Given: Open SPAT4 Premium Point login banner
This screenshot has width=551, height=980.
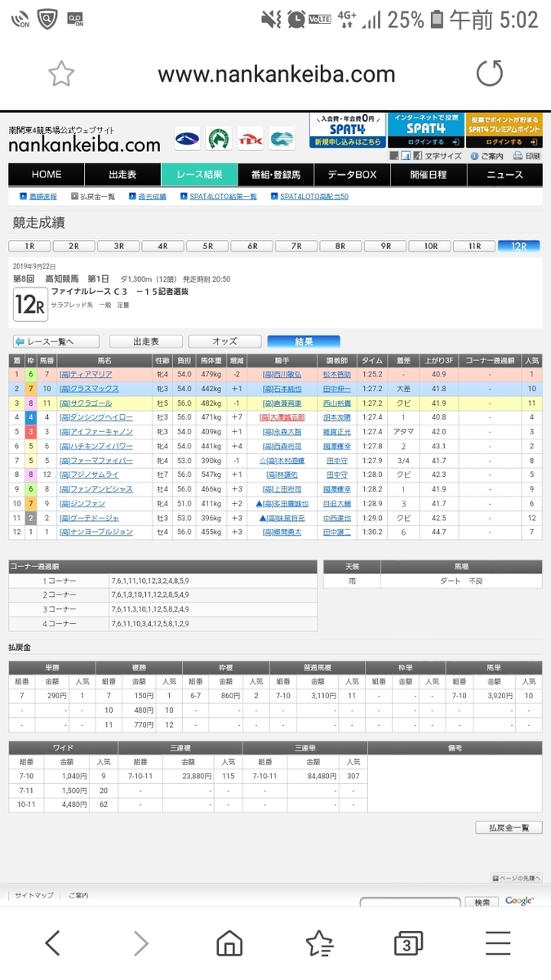Looking at the screenshot, I should (x=504, y=130).
